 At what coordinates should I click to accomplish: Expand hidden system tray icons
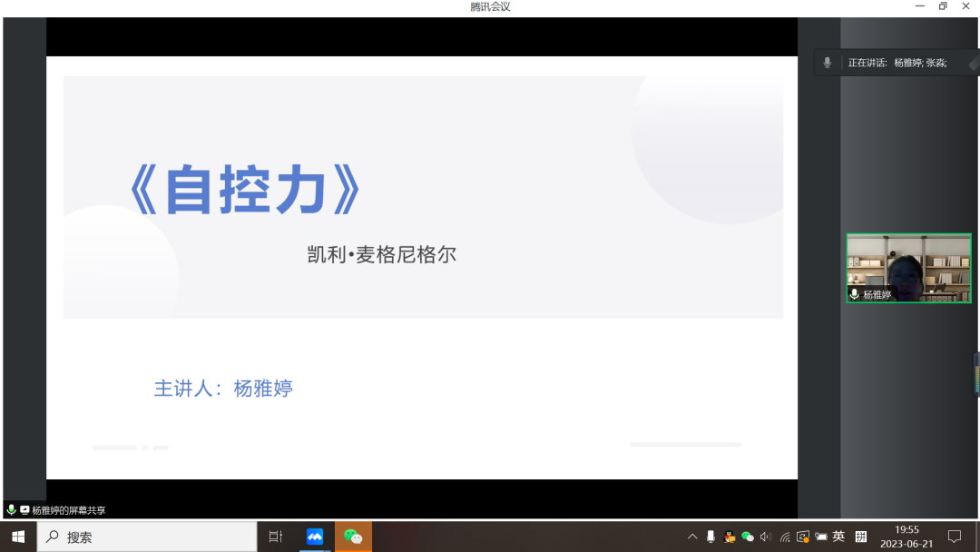[692, 537]
